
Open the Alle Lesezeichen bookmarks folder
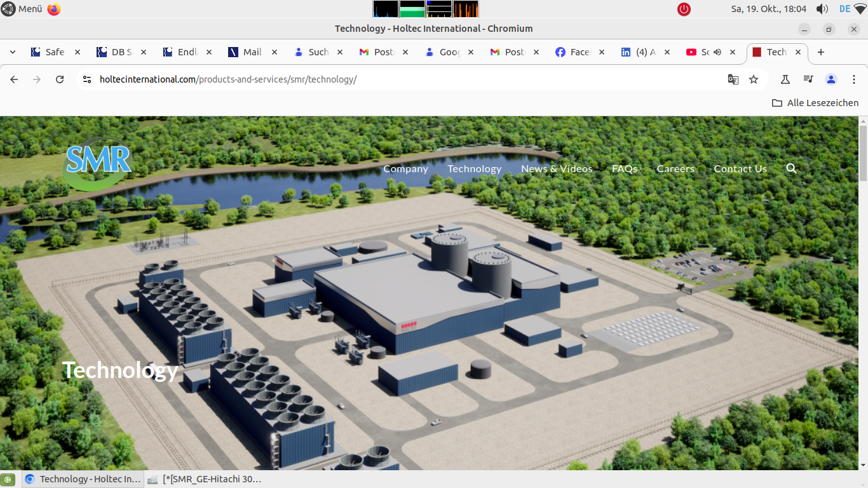pyautogui.click(x=815, y=103)
